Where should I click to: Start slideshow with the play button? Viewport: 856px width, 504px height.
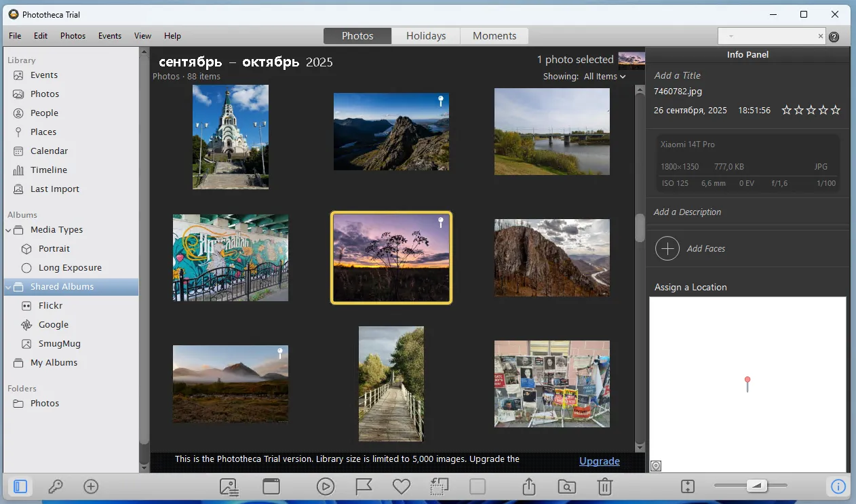point(326,486)
